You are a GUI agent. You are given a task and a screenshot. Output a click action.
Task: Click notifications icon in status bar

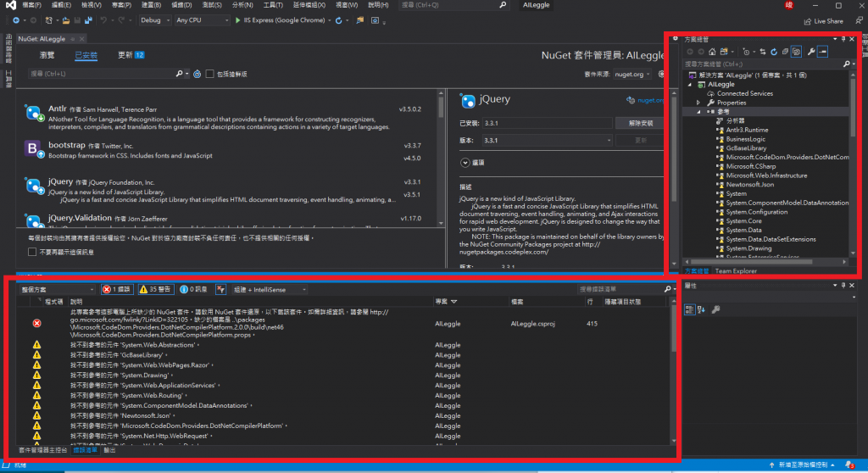click(849, 465)
